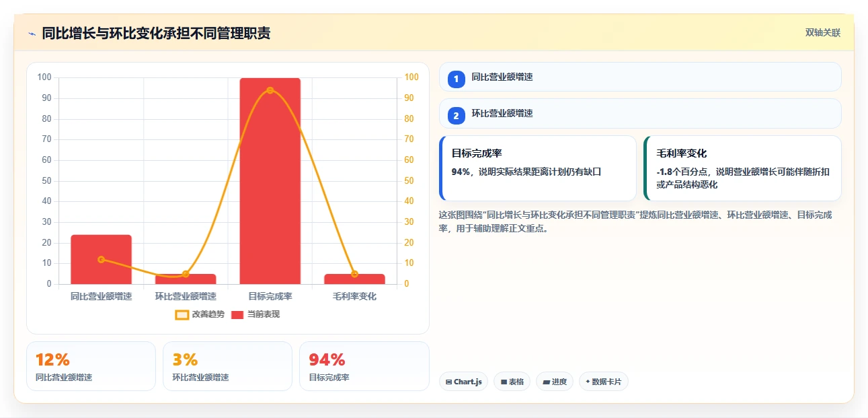Toggle the 改善趋势 legend entry

pyautogui.click(x=200, y=314)
